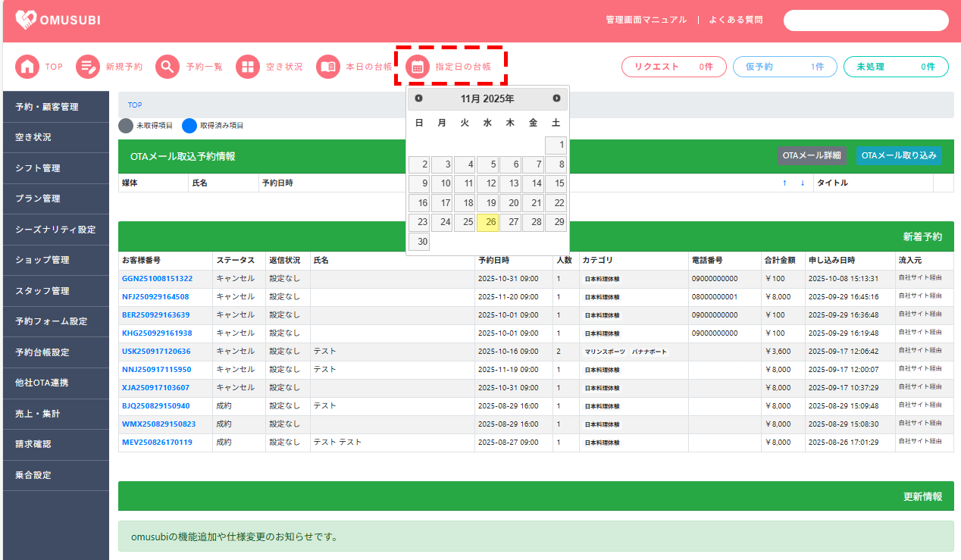Open new reservation (新規予約) icon

pos(88,67)
